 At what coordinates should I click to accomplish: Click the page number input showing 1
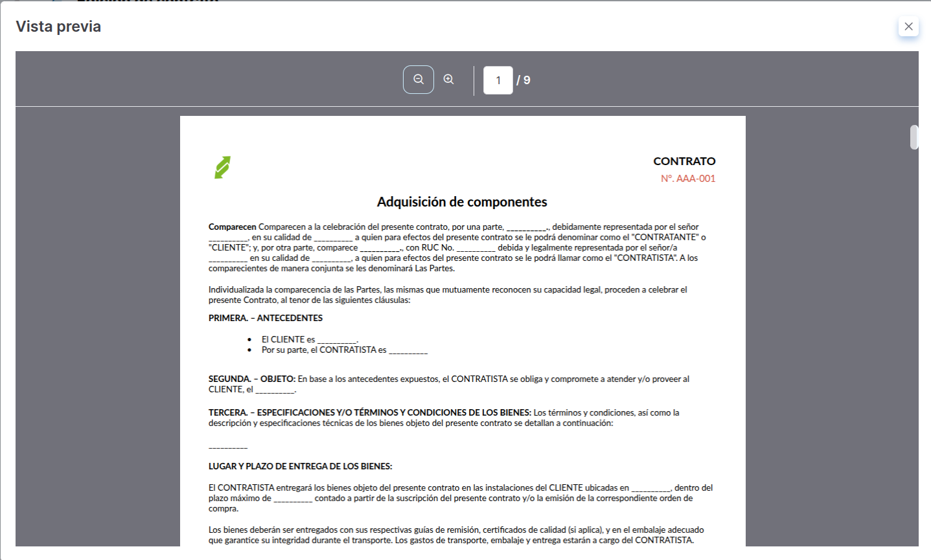(498, 80)
